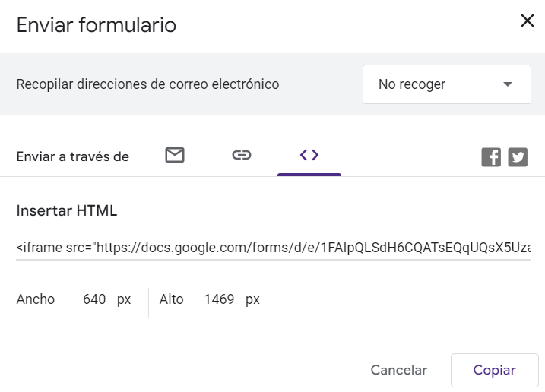The width and height of the screenshot is (545, 392).
Task: Share the form on Twitter
Action: pyautogui.click(x=518, y=157)
